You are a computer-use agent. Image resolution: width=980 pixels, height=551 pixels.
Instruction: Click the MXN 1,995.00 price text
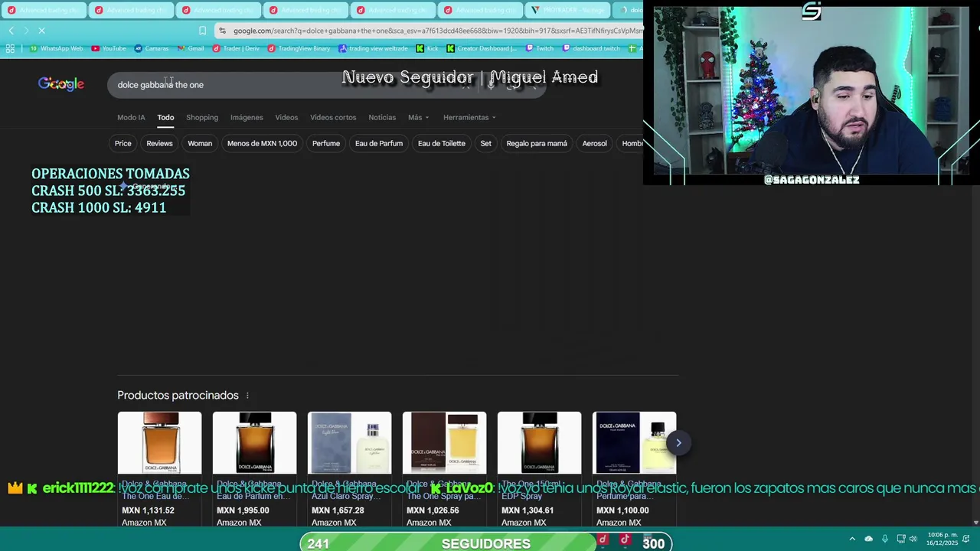(x=243, y=510)
